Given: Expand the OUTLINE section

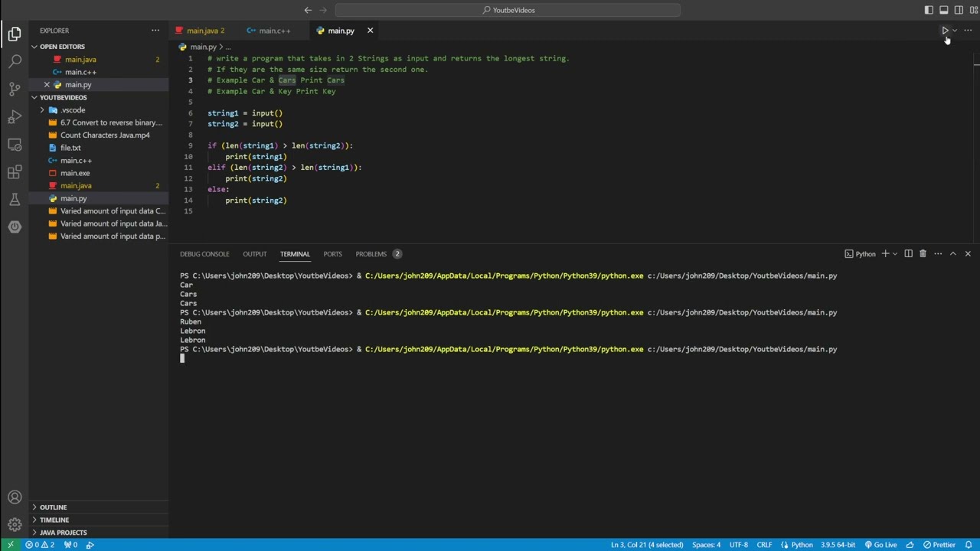Looking at the screenshot, I should point(53,507).
